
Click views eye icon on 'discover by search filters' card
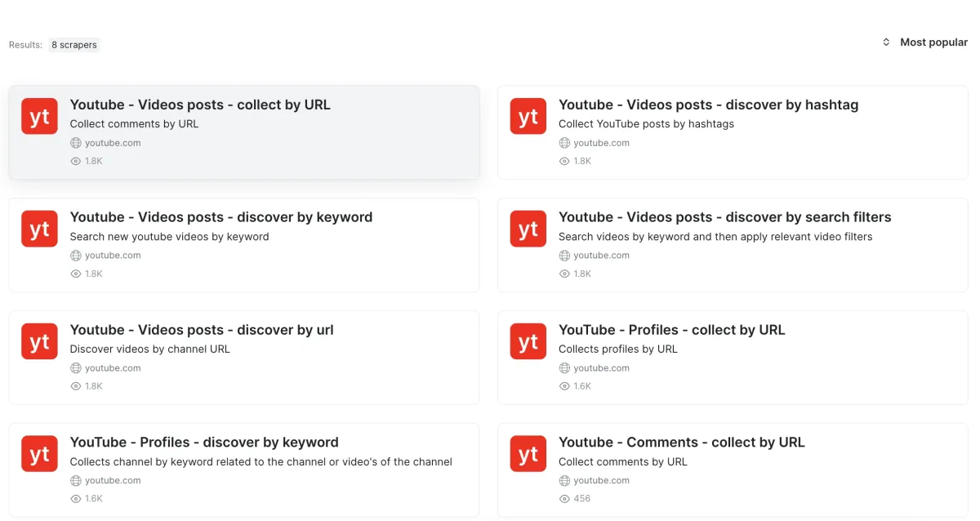pyautogui.click(x=564, y=274)
